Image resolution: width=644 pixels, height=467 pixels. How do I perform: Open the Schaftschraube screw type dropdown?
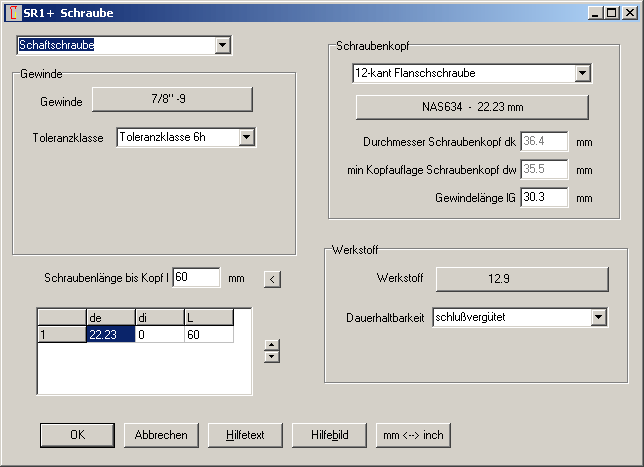(223, 45)
